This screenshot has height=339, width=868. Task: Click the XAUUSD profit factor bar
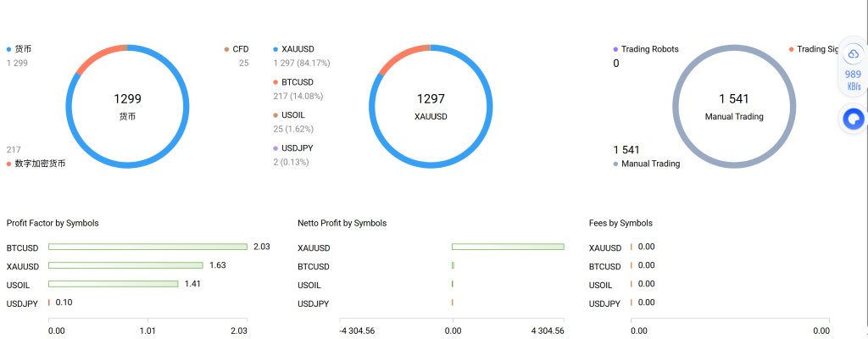point(125,265)
